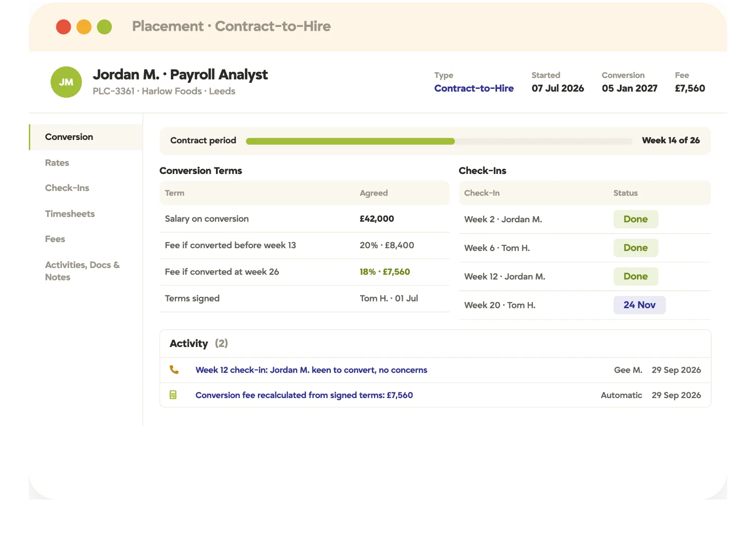756x538 pixels.
Task: Switch to the Rates sidebar tab
Action: [x=57, y=163]
